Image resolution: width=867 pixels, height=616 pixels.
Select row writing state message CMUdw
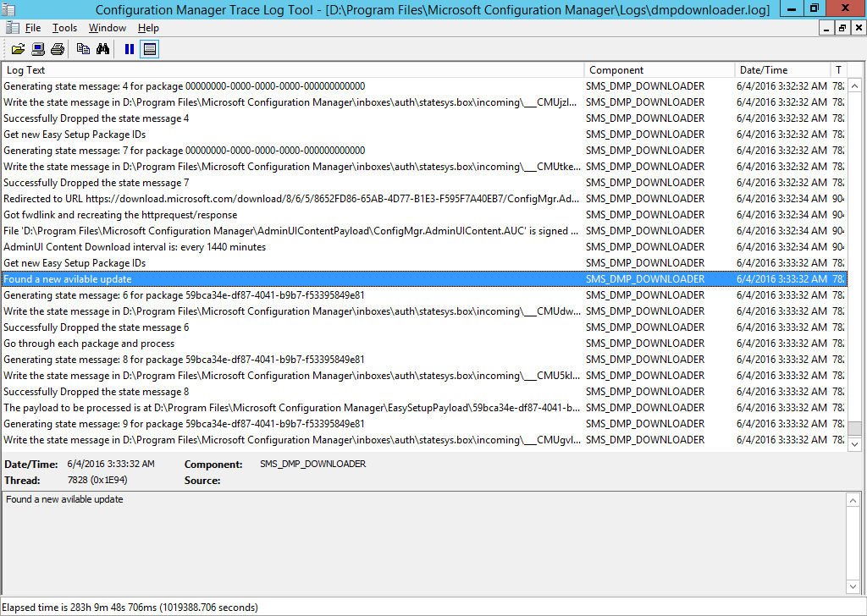(x=424, y=311)
